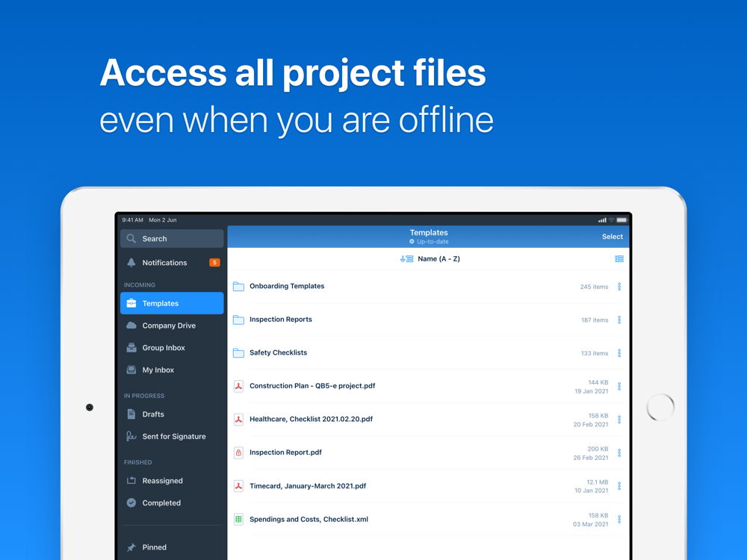Screen dimensions: 747x560
Task: Open more options for Timecard file
Action: coord(619,486)
